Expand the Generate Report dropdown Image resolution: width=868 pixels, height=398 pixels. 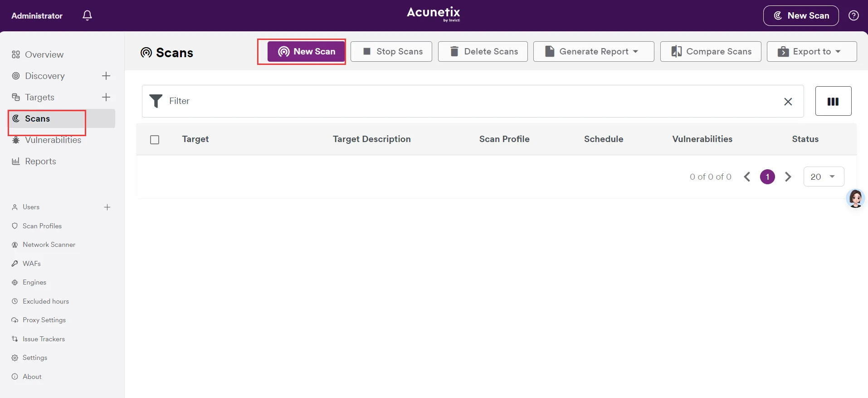(594, 51)
